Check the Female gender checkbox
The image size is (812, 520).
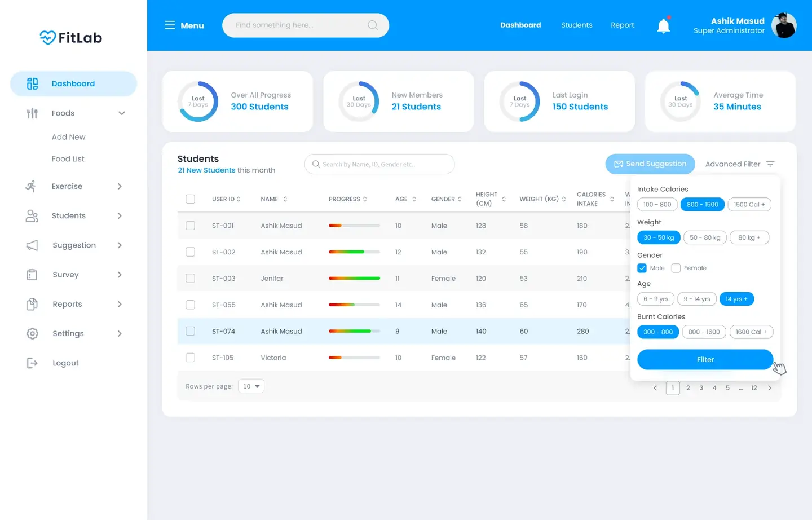676,268
